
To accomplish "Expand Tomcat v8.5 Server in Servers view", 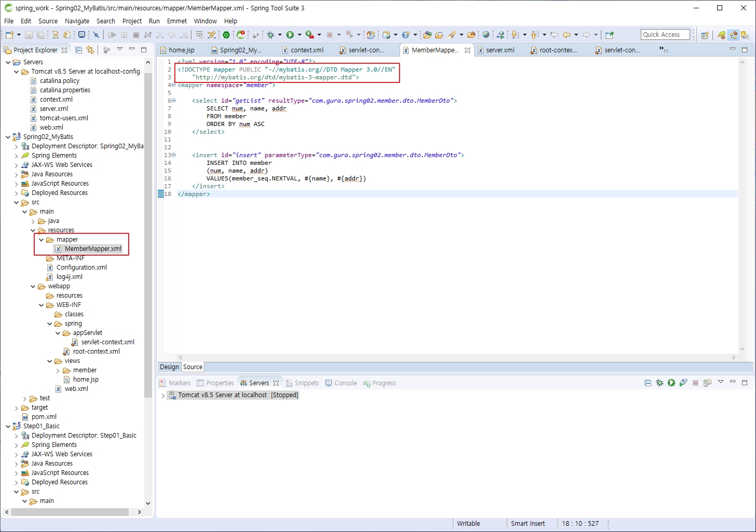I will click(x=163, y=395).
